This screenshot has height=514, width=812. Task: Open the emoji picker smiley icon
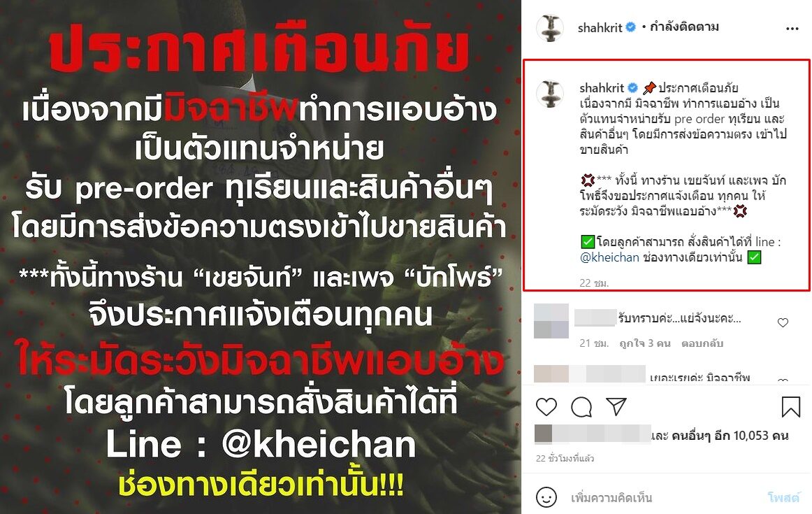(x=546, y=497)
